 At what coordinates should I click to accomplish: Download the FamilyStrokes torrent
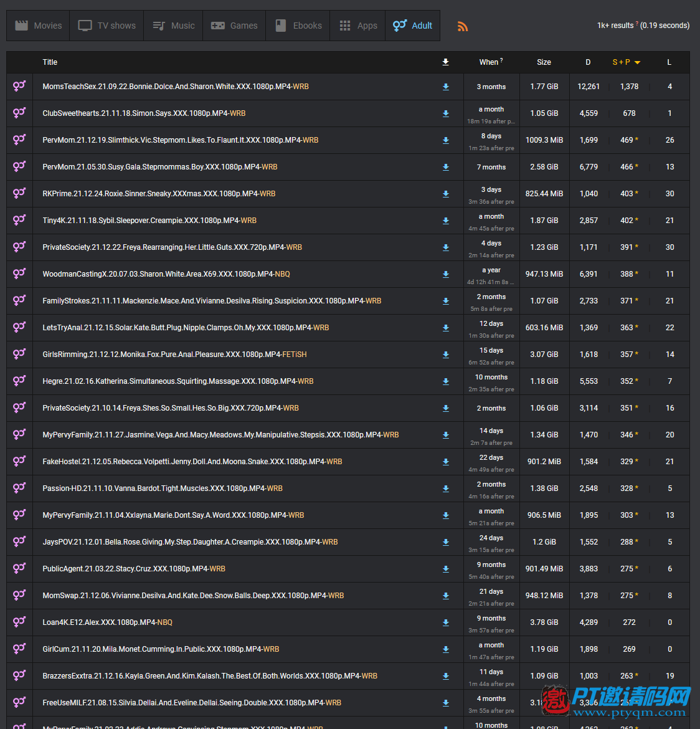point(446,302)
